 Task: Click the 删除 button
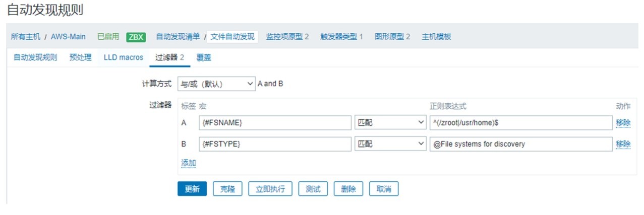348,189
